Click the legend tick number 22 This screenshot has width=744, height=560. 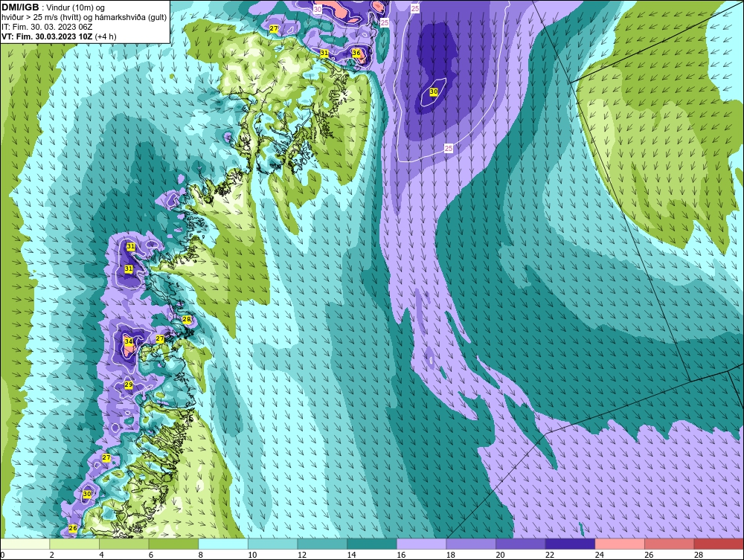(550, 555)
